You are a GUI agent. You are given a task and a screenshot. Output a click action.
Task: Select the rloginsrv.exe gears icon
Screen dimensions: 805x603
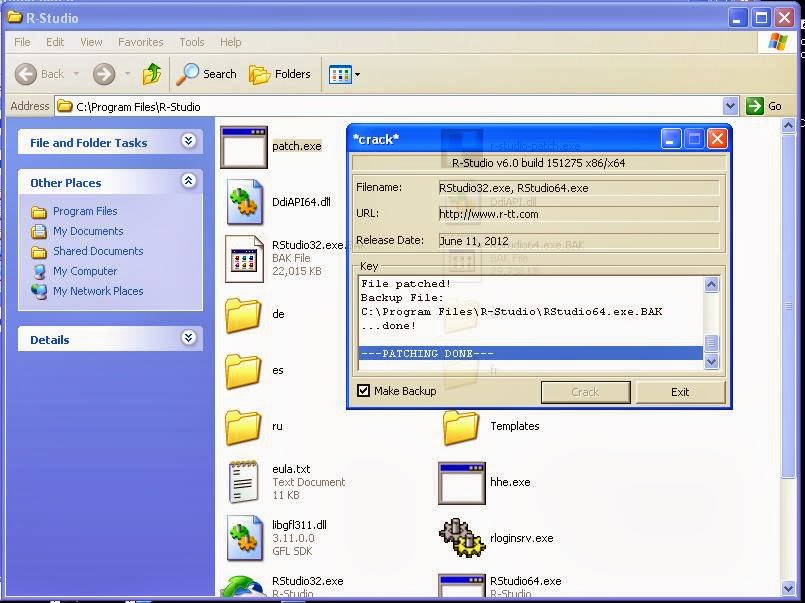coord(462,538)
